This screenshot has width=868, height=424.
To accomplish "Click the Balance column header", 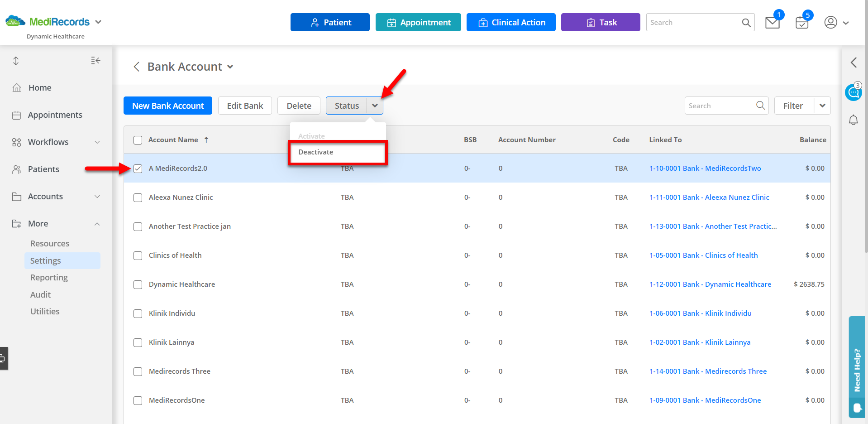I will 813,140.
